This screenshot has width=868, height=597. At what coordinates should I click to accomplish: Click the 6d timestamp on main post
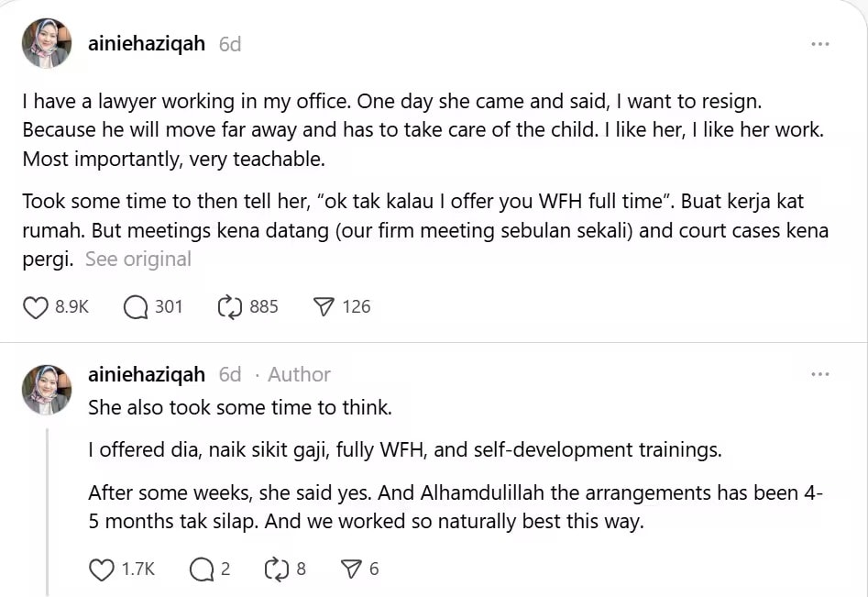pyautogui.click(x=230, y=44)
